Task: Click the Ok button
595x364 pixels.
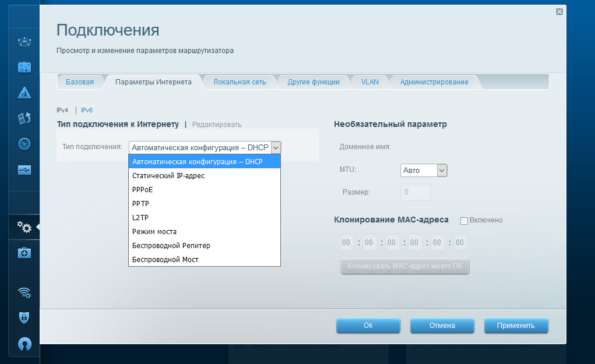Action: [368, 326]
